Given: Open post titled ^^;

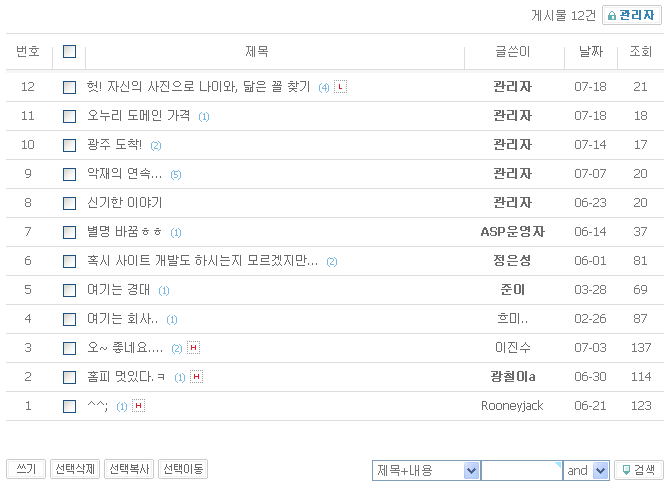Looking at the screenshot, I should [97, 406].
